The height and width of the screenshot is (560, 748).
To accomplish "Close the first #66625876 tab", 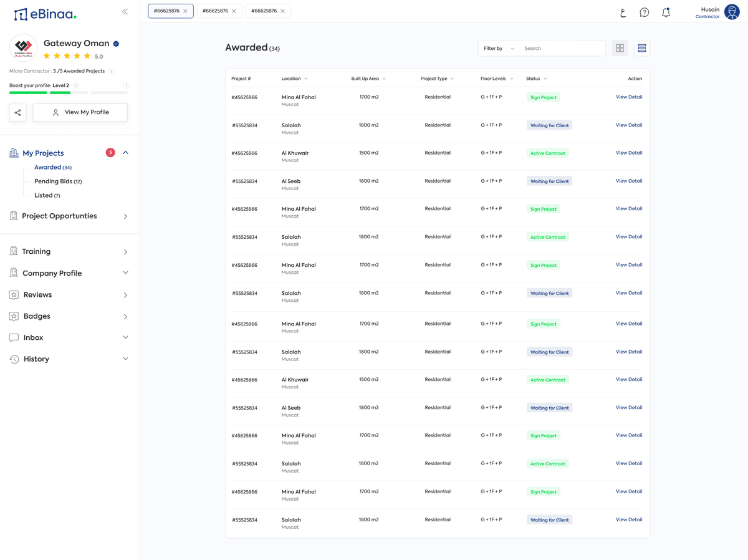I will (x=185, y=11).
